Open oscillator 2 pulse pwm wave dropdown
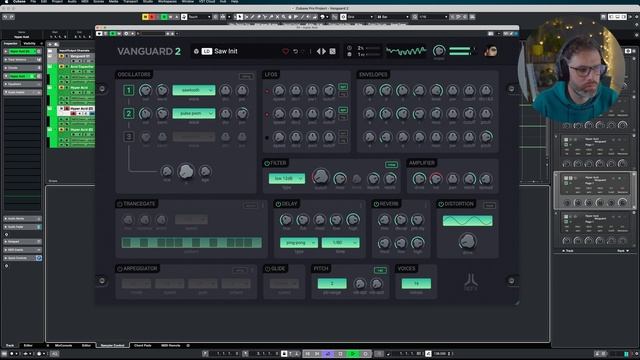 coord(193,113)
